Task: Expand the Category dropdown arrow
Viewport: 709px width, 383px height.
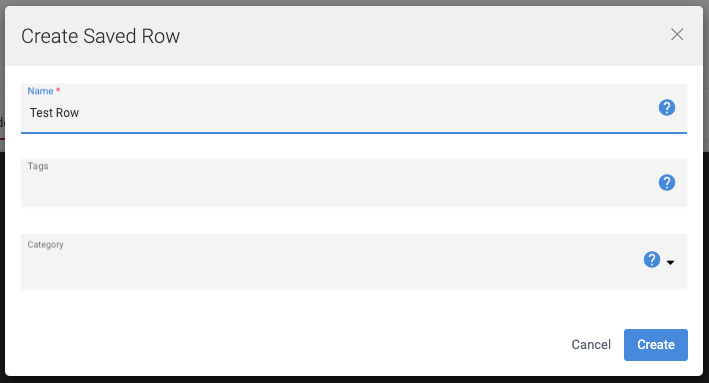Action: click(671, 262)
